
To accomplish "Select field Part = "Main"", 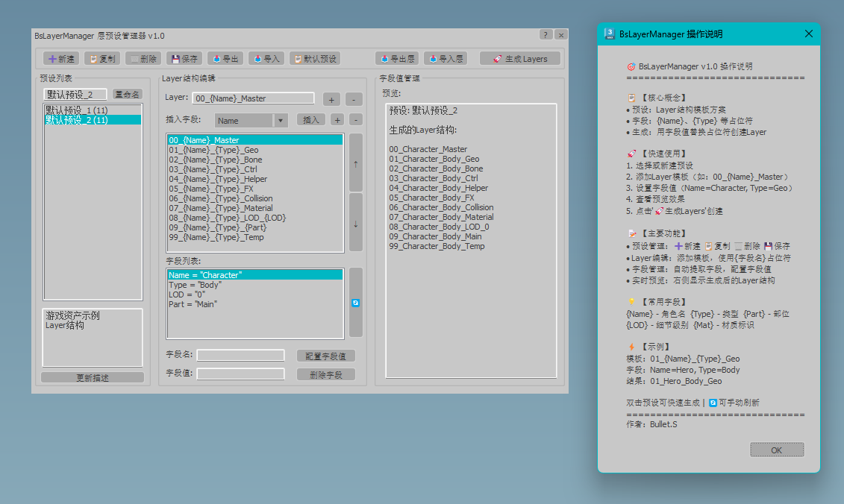I will 255,304.
